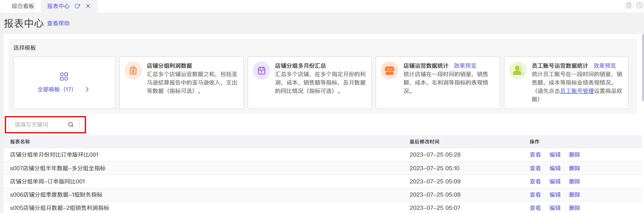Click the 员工账号运营数据统计 person icon

pyautogui.click(x=518, y=70)
